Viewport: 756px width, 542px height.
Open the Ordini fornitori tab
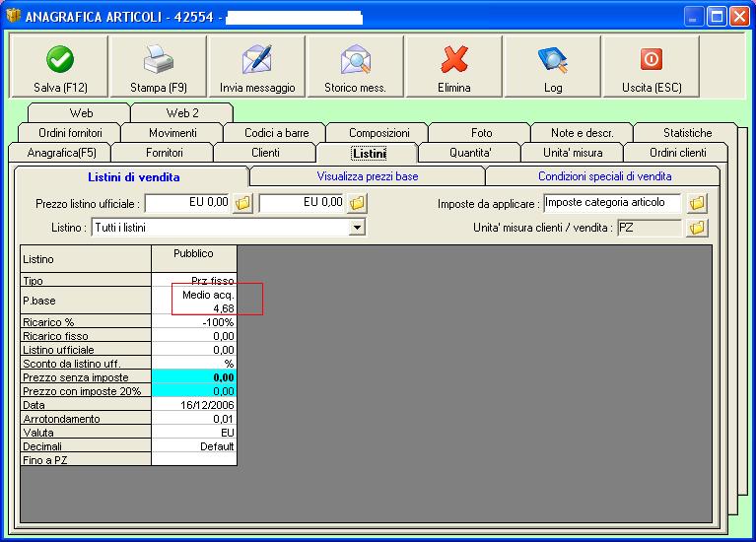click(69, 133)
